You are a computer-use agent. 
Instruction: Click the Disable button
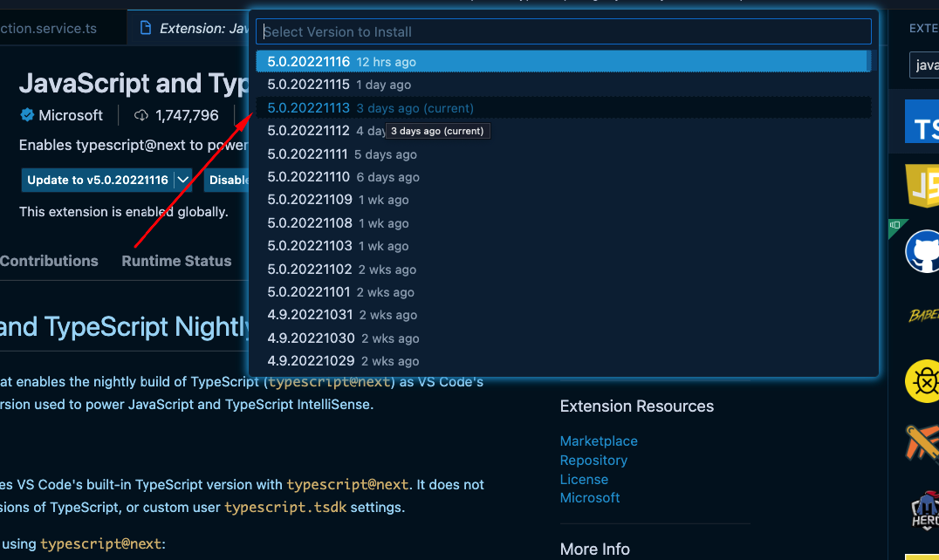[x=227, y=180]
